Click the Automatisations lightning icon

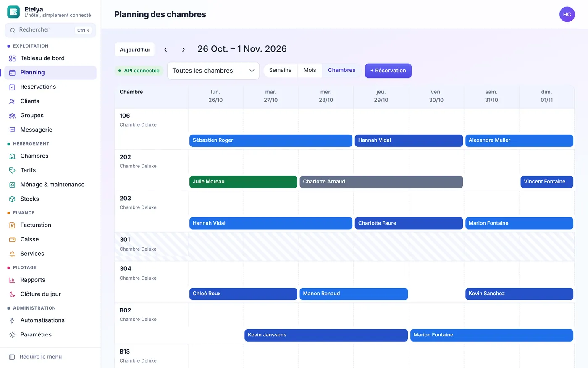(x=12, y=320)
